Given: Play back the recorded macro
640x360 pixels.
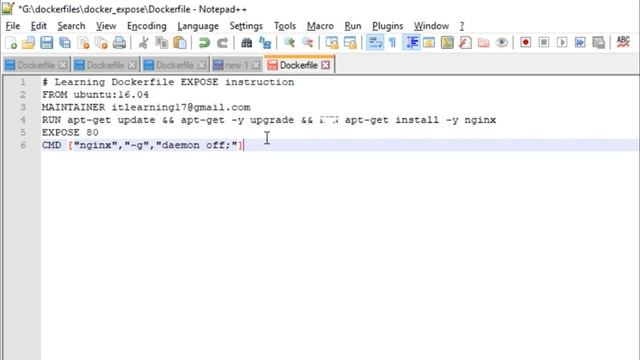Looking at the screenshot, I should coord(562,42).
